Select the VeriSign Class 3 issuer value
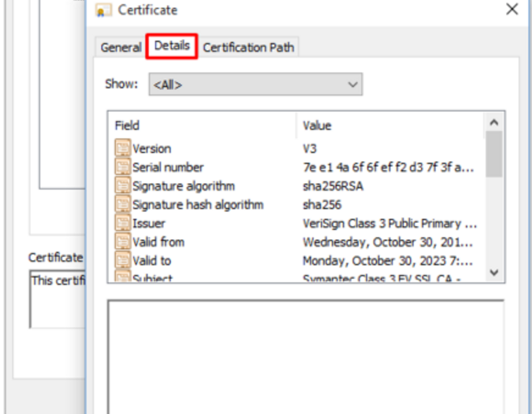This screenshot has width=532, height=414. click(390, 224)
